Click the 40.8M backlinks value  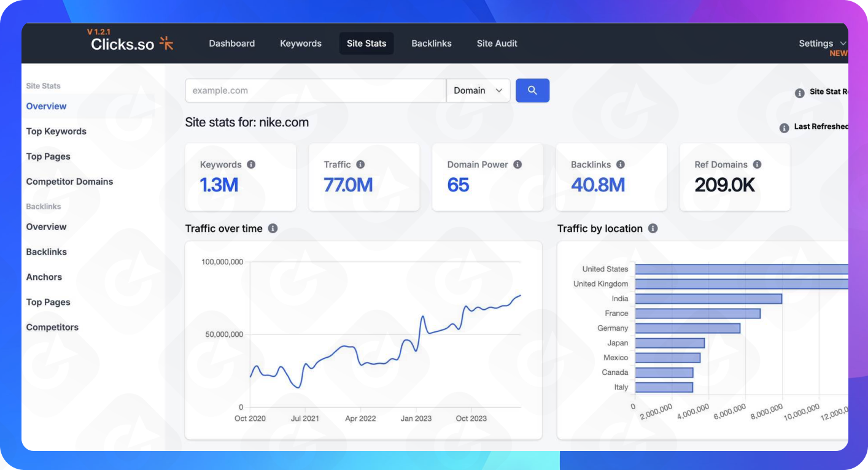tap(598, 185)
